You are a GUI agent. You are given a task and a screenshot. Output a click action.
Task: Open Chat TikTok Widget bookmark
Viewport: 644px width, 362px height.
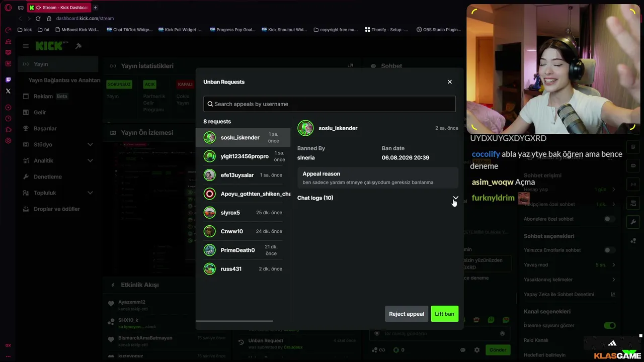click(129, 30)
